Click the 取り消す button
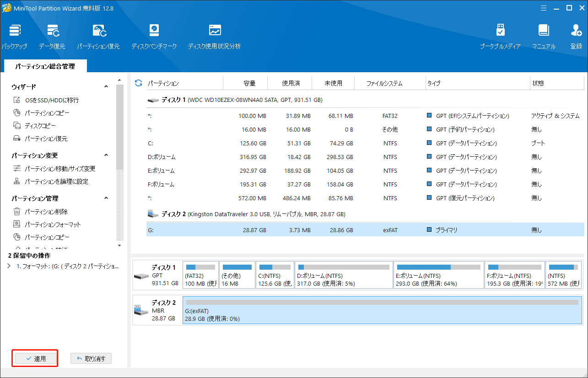 coord(91,359)
